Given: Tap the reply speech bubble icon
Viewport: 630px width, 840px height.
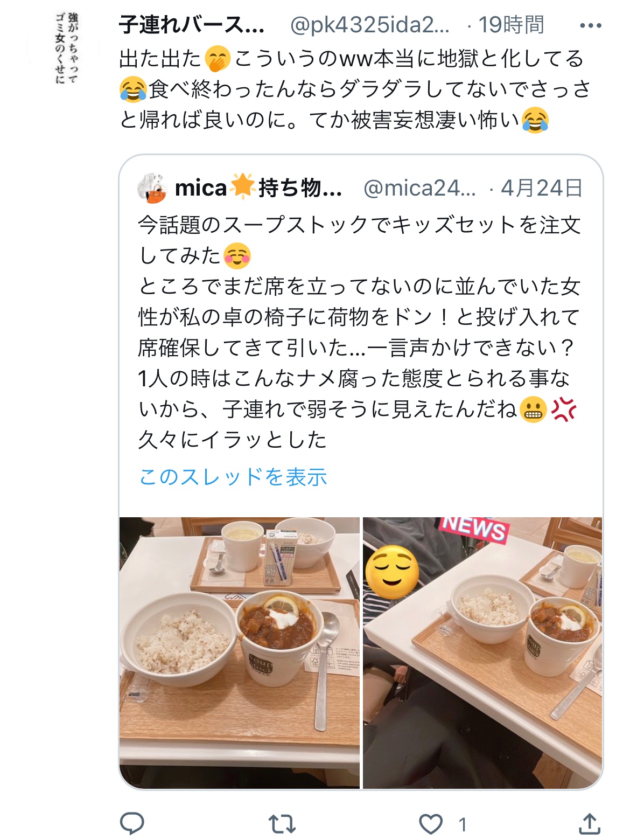Looking at the screenshot, I should (x=132, y=823).
